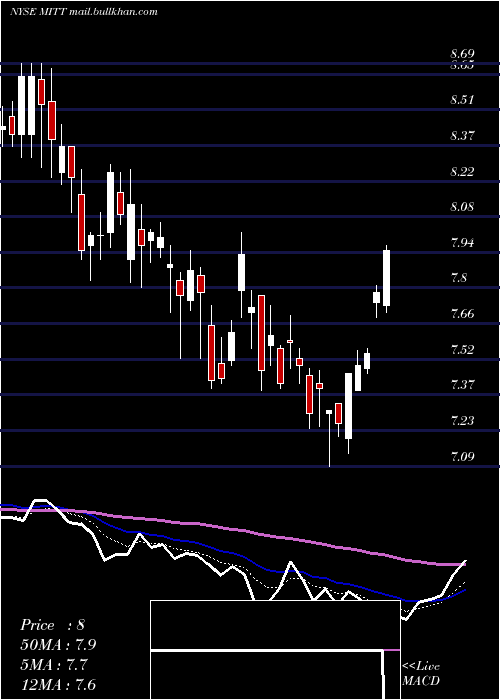
Task: Click the 8.37 price level label
Action: [462, 135]
